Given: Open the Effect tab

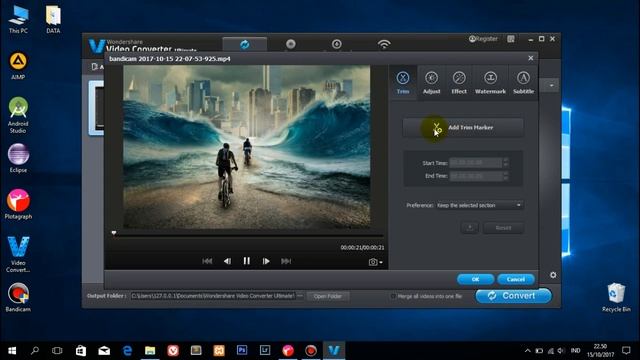Looking at the screenshot, I should [459, 82].
